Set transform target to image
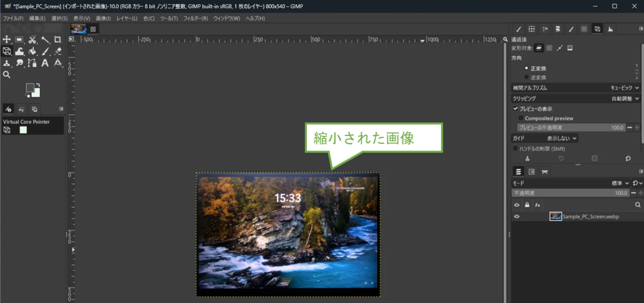 [570, 48]
